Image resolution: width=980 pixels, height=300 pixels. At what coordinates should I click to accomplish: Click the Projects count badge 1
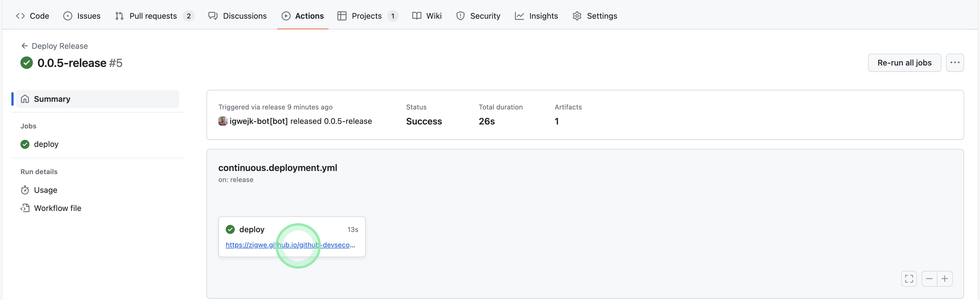pos(393,16)
